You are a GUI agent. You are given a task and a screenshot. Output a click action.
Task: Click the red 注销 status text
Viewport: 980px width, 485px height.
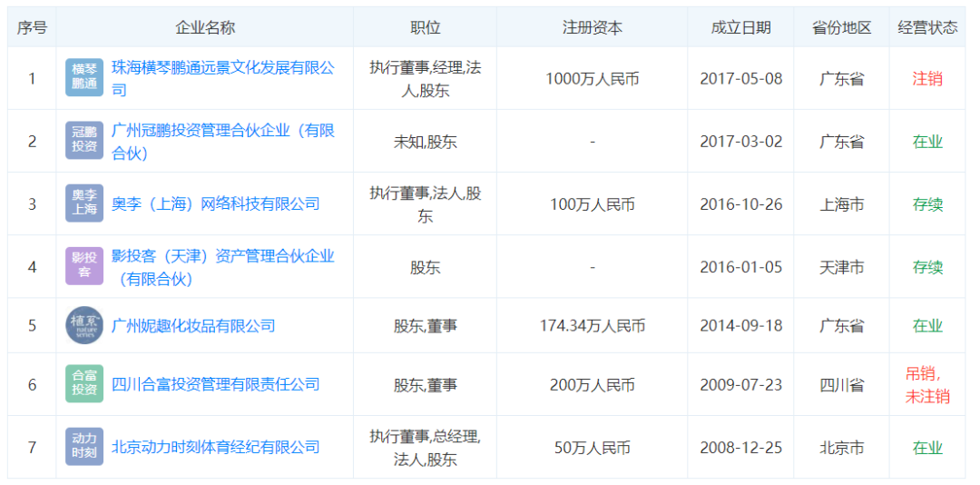pyautogui.click(x=927, y=79)
